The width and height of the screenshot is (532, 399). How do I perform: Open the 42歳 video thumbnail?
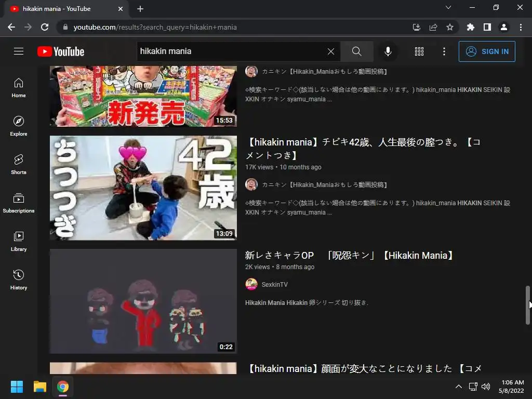pos(143,188)
